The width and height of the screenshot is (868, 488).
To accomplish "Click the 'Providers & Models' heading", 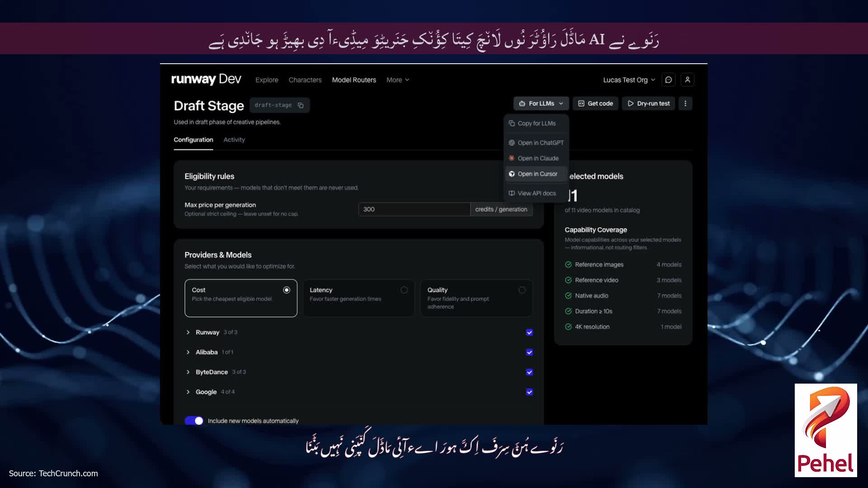I will pyautogui.click(x=218, y=255).
